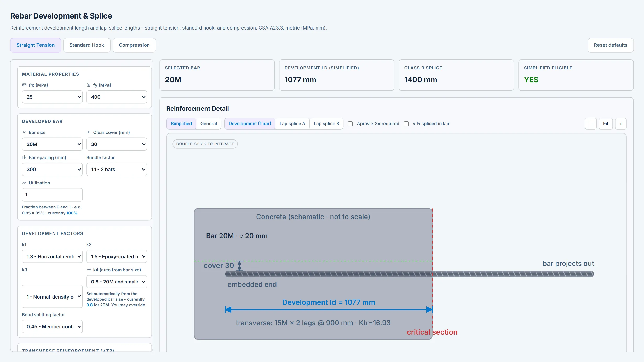
Task: Expand the Bundle factor dropdown
Action: [x=117, y=169]
